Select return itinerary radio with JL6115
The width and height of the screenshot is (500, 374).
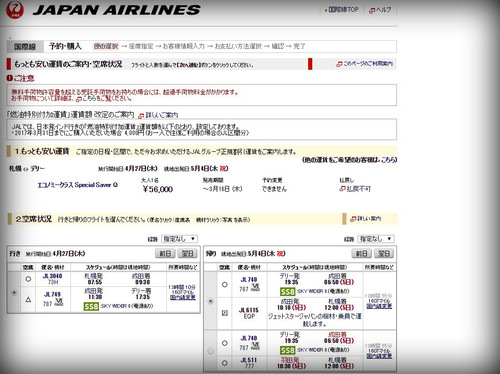click(210, 301)
